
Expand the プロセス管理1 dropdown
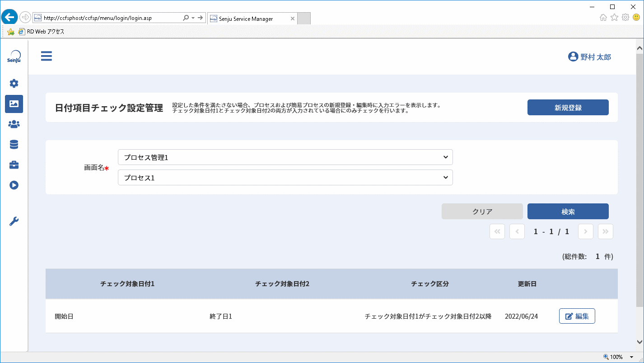pos(285,157)
